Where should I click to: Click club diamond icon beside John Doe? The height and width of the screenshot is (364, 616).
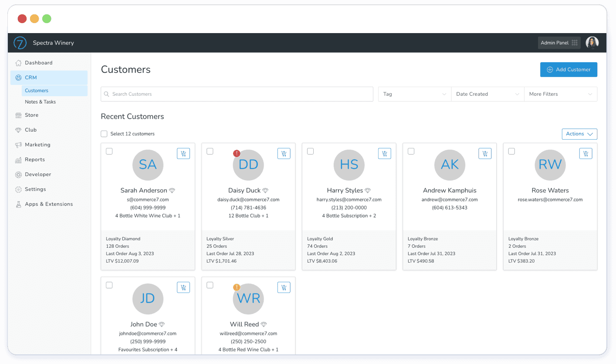[x=162, y=325]
